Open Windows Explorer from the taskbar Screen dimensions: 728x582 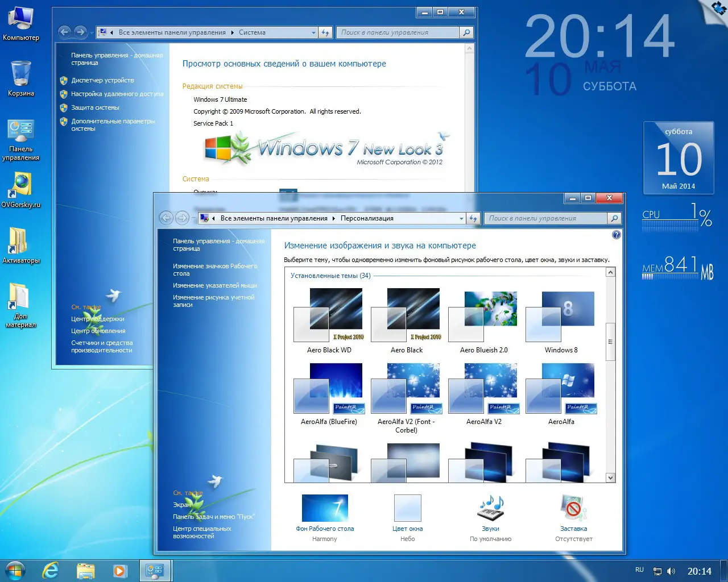tap(86, 571)
